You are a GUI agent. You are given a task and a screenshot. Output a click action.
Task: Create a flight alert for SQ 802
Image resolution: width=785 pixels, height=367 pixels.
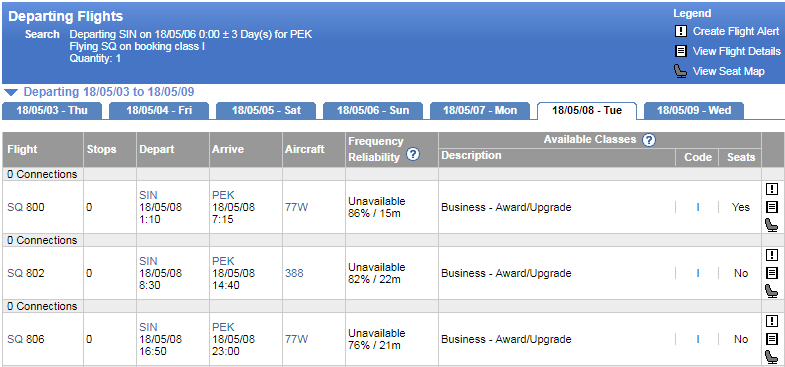772,255
